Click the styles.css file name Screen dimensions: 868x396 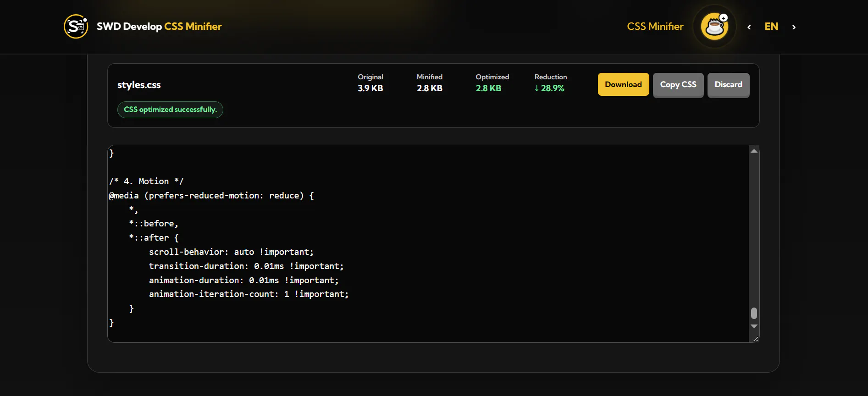(x=139, y=85)
